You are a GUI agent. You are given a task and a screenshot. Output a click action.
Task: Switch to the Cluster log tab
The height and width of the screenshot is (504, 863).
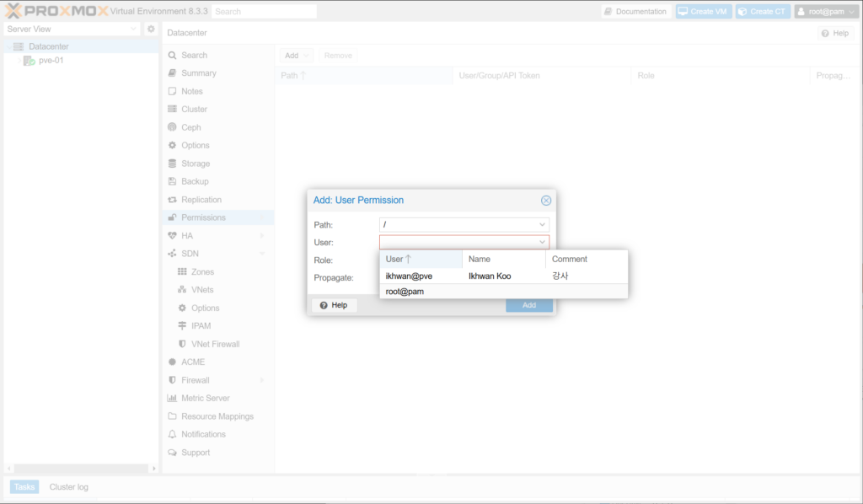(x=68, y=486)
